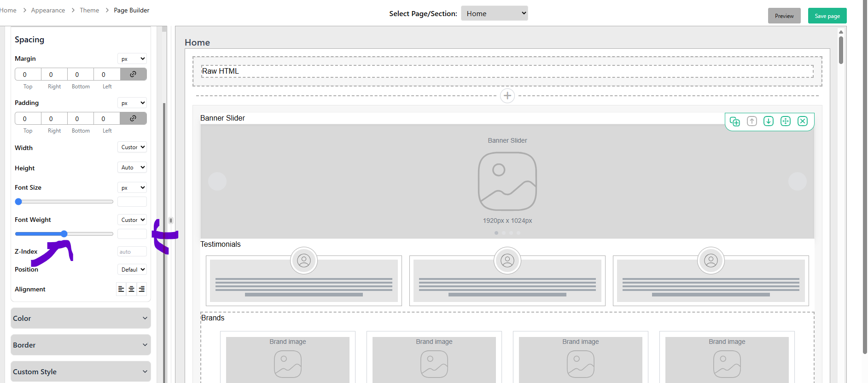This screenshot has width=868, height=383.
Task: Click the Font Size value field
Action: (132, 202)
